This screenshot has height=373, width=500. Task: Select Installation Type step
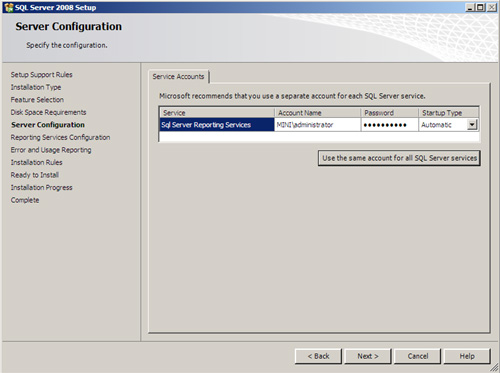36,87
